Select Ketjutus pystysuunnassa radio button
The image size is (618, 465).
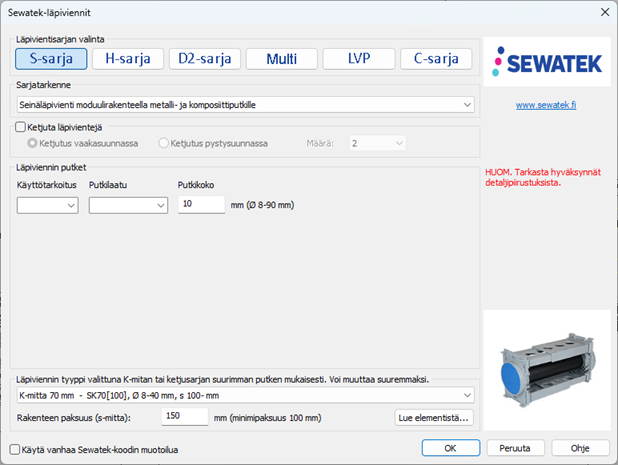(x=165, y=143)
